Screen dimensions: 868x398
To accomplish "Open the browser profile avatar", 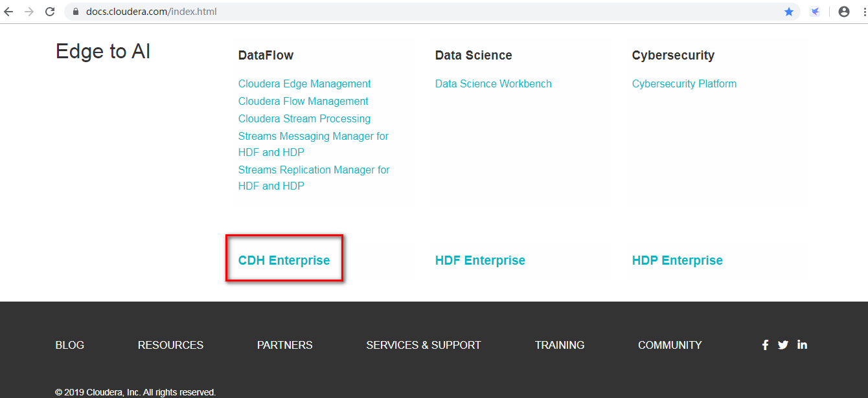I will (x=843, y=11).
